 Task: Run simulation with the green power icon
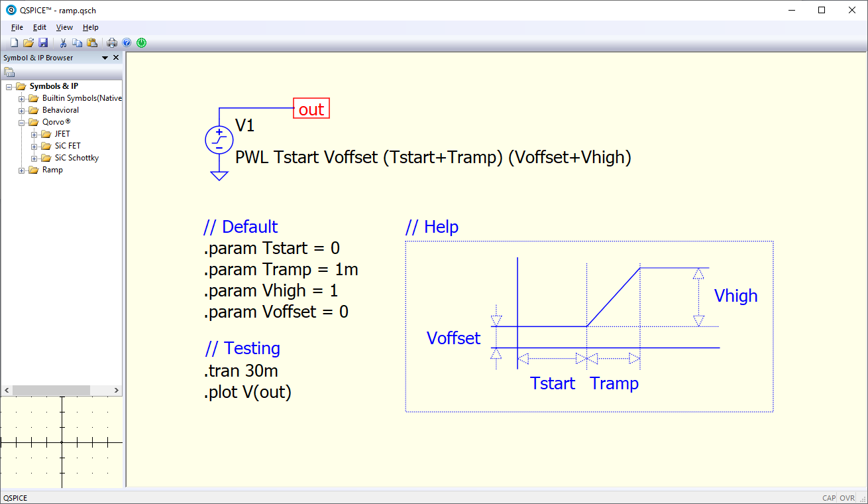pos(141,43)
